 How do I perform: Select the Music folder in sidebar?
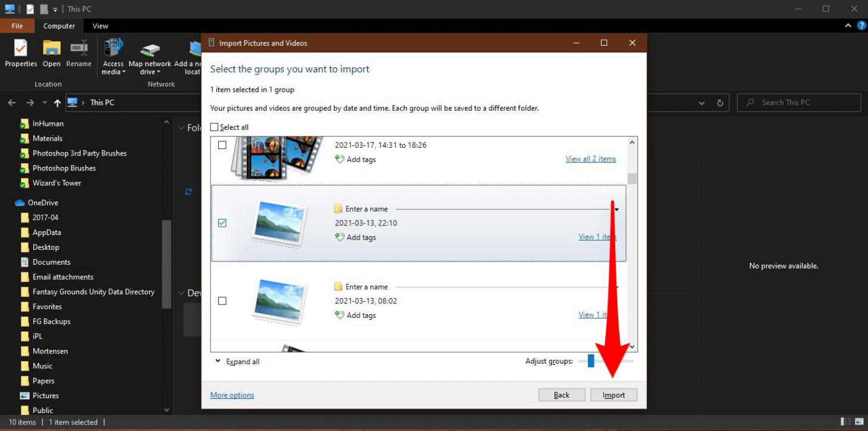point(42,366)
